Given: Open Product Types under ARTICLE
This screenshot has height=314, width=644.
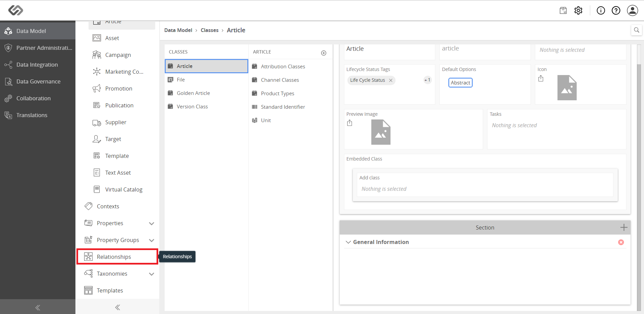Looking at the screenshot, I should coord(291,94).
